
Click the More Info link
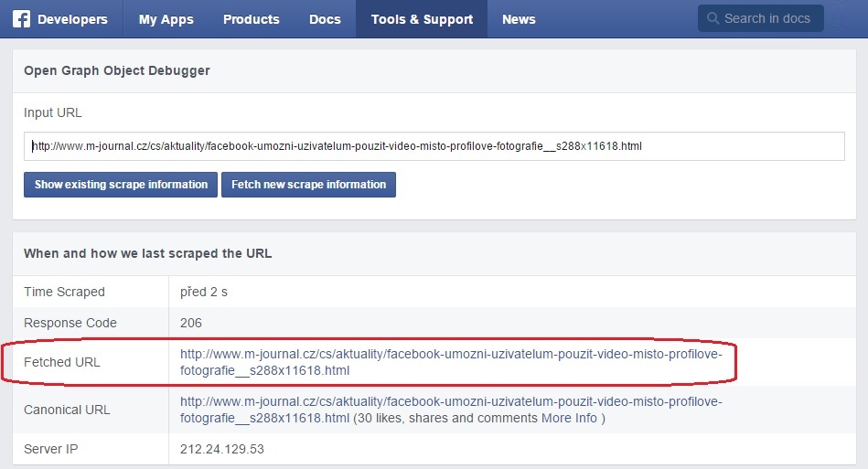569,418
